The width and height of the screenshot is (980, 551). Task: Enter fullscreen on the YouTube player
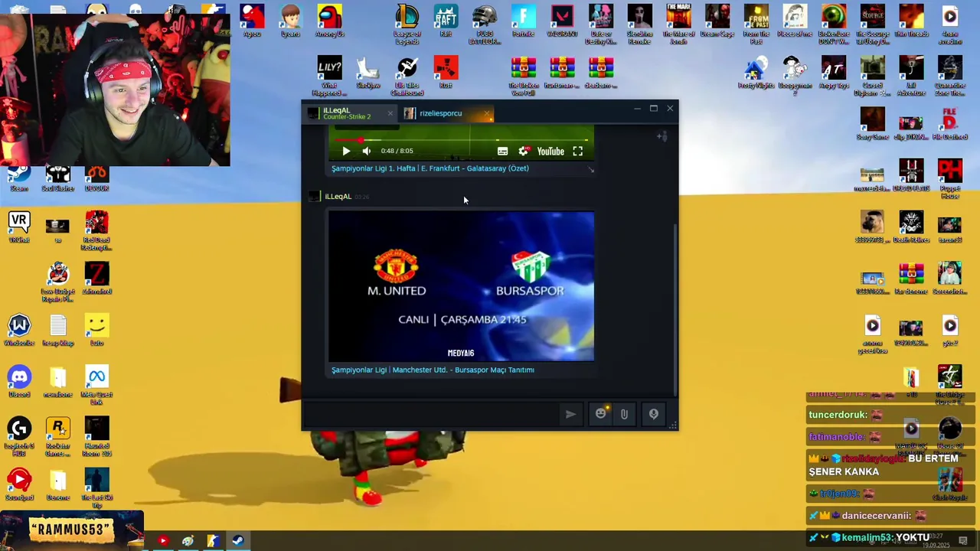[x=578, y=152]
